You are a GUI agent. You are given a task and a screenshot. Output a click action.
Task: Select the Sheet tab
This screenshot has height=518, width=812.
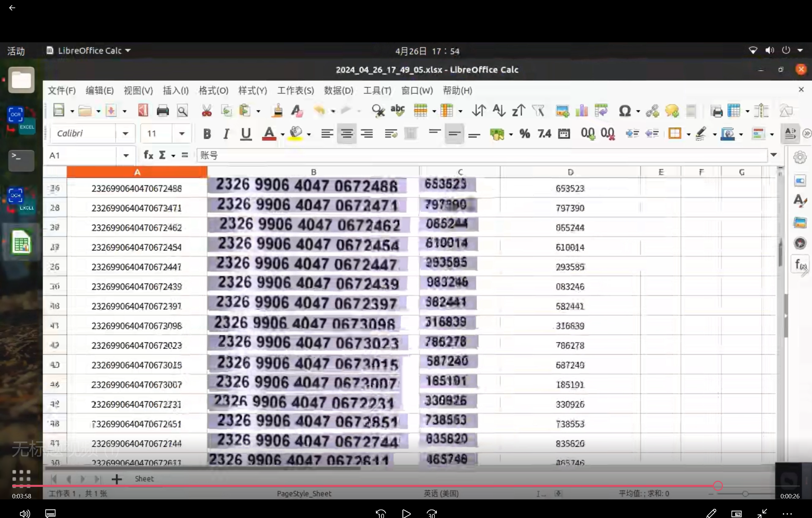pos(144,479)
